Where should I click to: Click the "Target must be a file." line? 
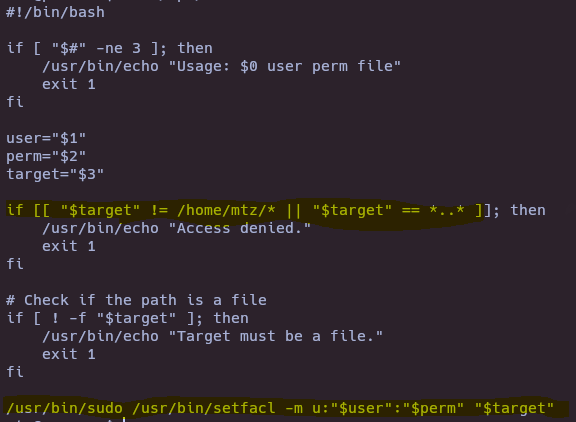tap(212, 336)
